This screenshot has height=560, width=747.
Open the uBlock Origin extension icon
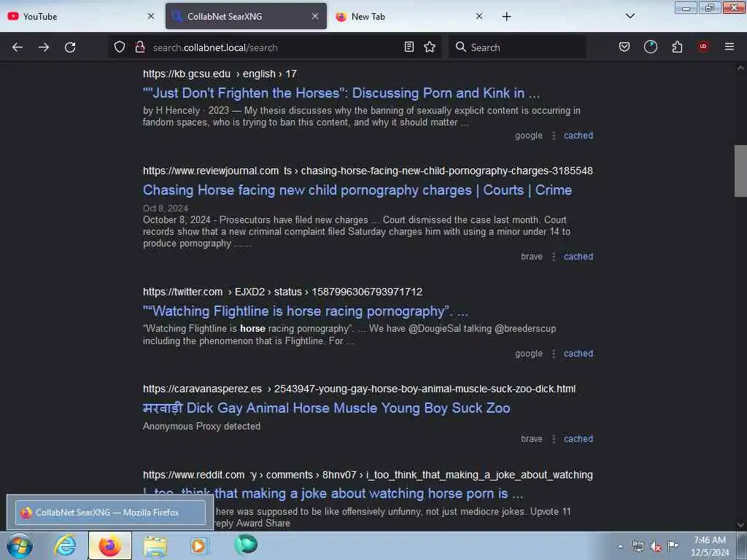[x=703, y=47]
